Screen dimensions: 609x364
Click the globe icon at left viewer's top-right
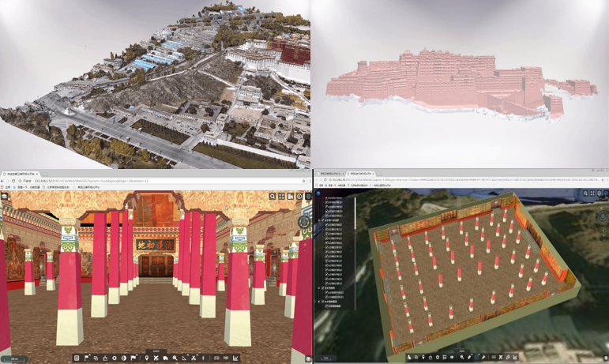pyautogui.click(x=308, y=197)
